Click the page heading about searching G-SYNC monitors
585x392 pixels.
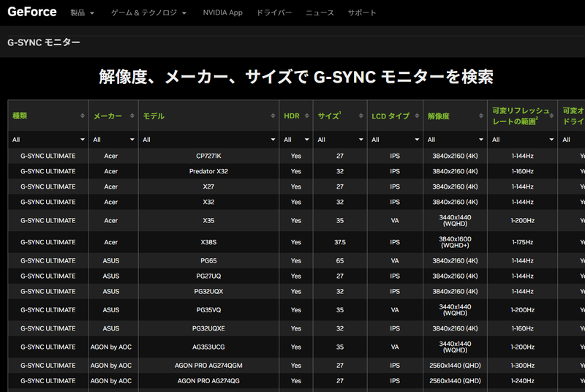(296, 77)
